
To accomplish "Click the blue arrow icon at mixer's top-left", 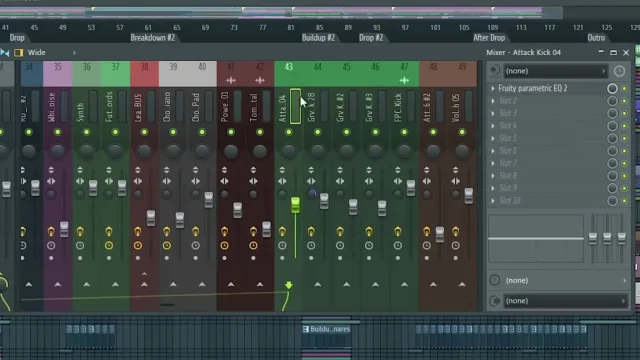I will coord(4,53).
